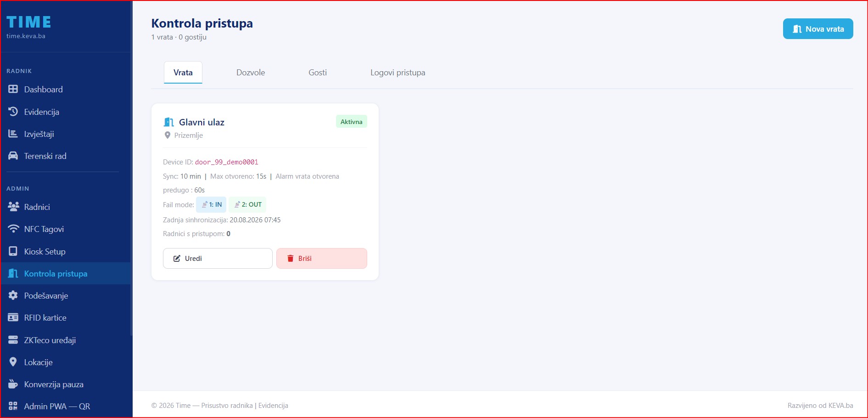Image resolution: width=868 pixels, height=418 pixels.
Task: Click the TIME logo
Action: point(28,22)
